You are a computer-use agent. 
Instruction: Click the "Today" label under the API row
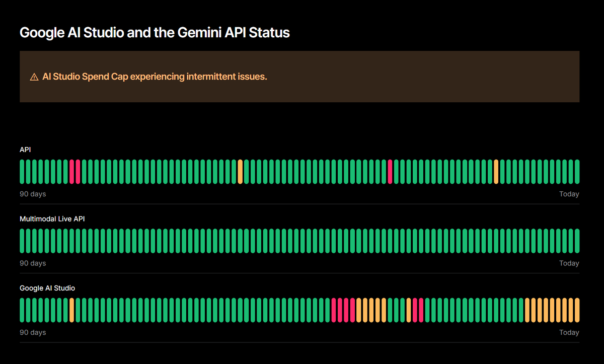(x=569, y=194)
